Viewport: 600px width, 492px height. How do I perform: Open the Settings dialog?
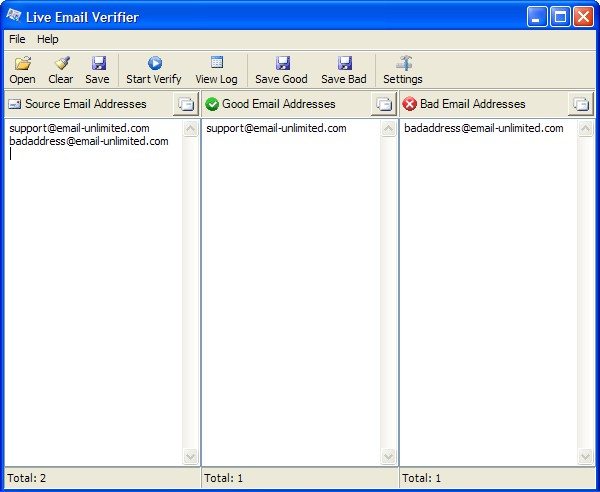click(403, 70)
